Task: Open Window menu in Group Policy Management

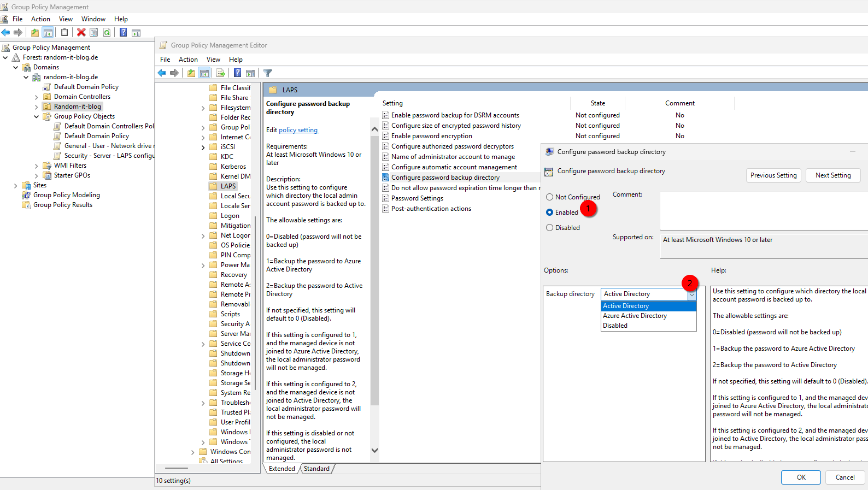Action: [x=93, y=19]
